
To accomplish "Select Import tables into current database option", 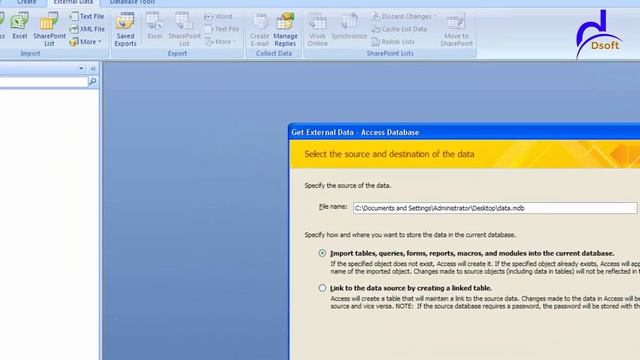I will (322, 253).
